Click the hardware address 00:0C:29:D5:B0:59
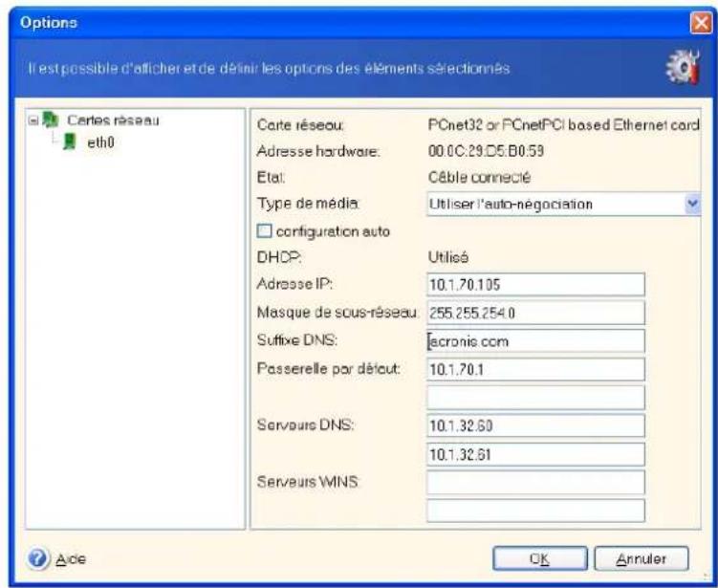718x588 pixels. [486, 151]
